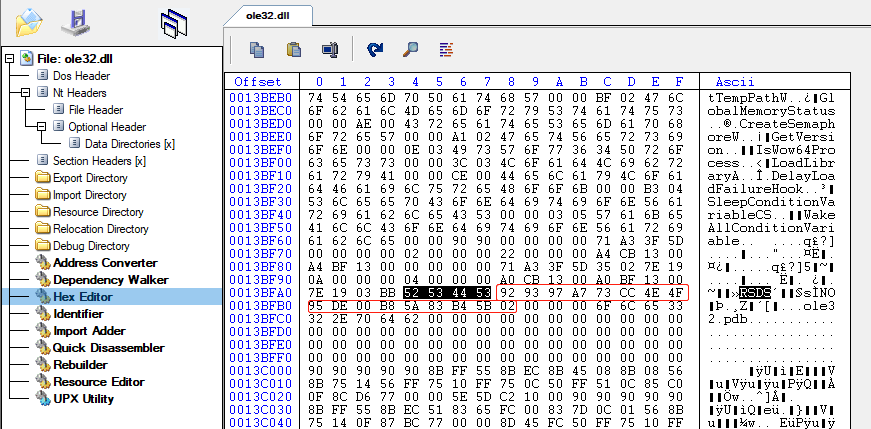Click highlighted hex byte 52
This screenshot has width=871, height=429.
pyautogui.click(x=410, y=292)
